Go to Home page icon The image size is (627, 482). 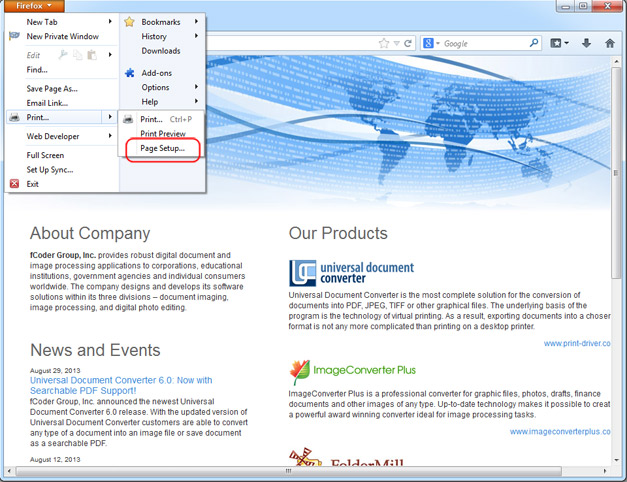click(x=609, y=43)
